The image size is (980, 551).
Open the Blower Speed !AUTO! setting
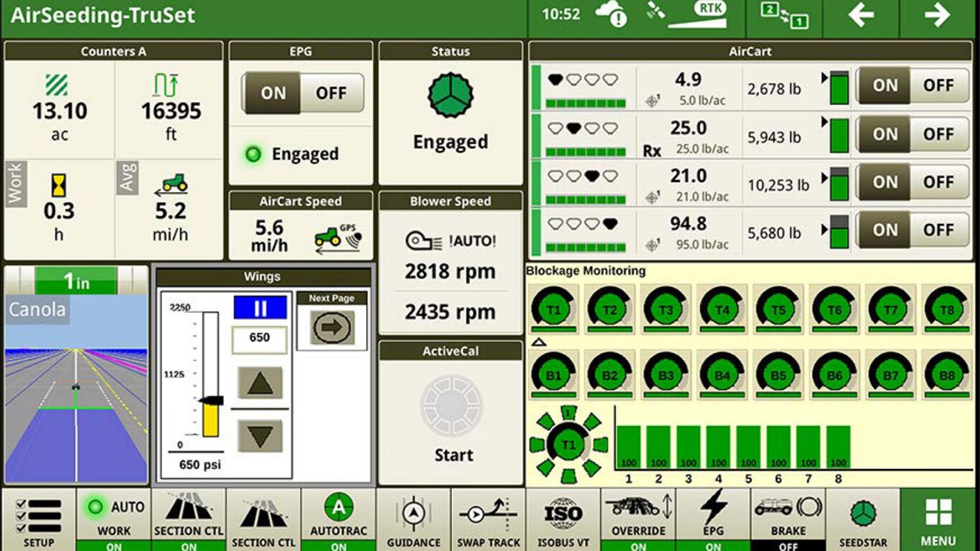[451, 242]
